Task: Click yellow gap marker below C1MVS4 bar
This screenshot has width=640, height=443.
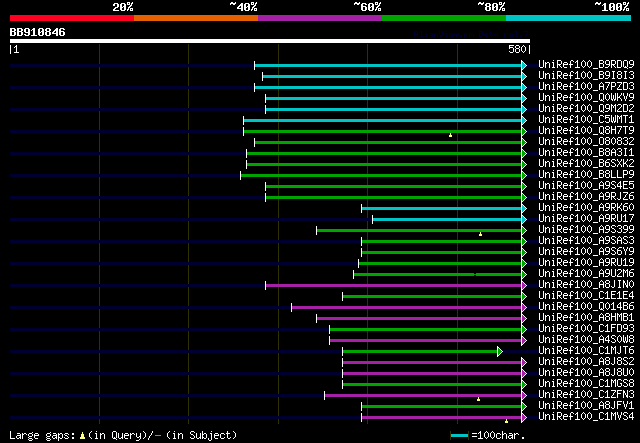Action: tap(506, 421)
